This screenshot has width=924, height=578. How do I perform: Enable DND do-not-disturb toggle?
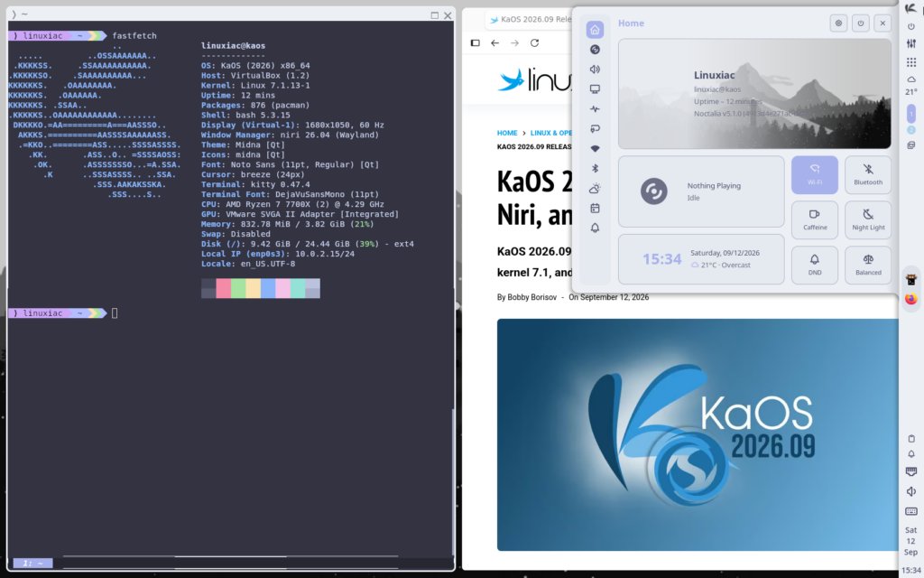click(x=815, y=265)
